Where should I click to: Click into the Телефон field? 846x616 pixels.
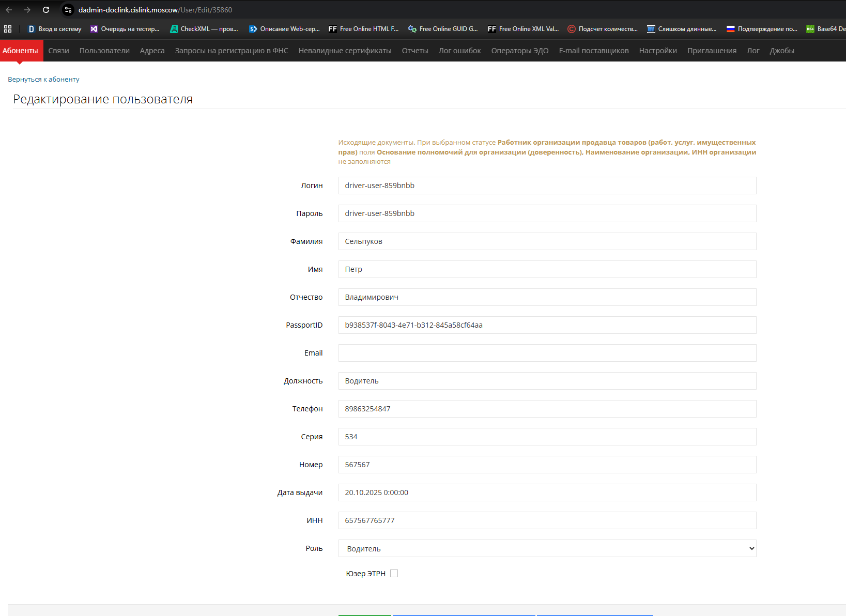(547, 409)
